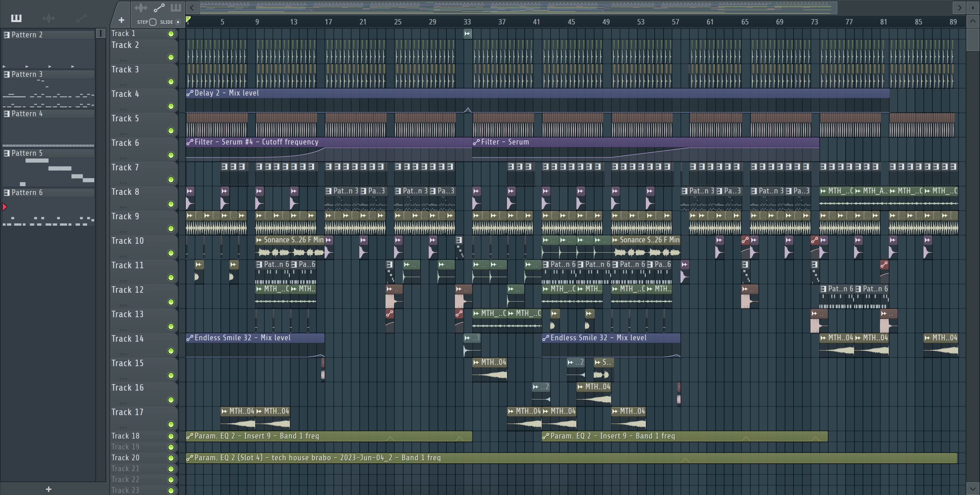Select the Track 3 header name
The image size is (980, 495).
pos(125,70)
